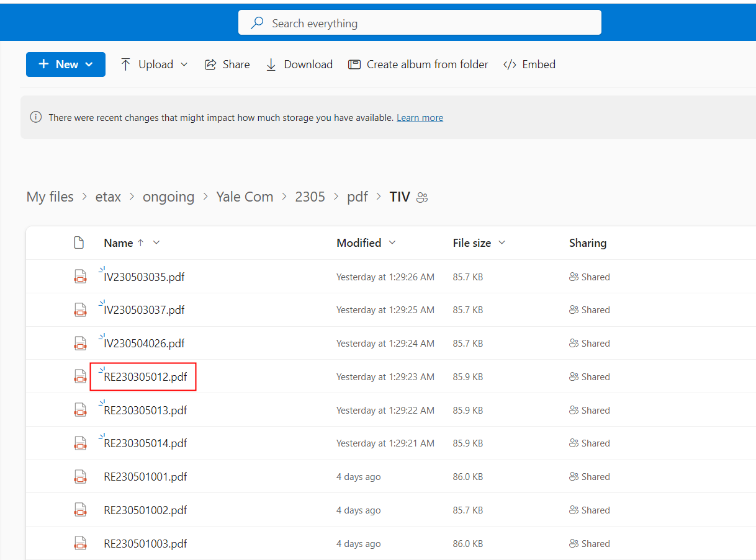The image size is (756, 560).
Task: Open the New button menu
Action: coord(66,64)
